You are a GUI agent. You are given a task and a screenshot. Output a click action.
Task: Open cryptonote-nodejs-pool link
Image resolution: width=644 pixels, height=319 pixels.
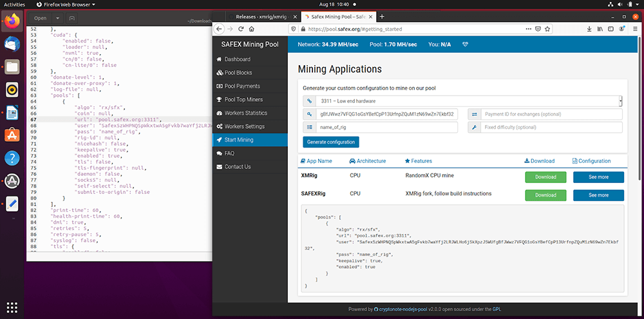(401, 309)
